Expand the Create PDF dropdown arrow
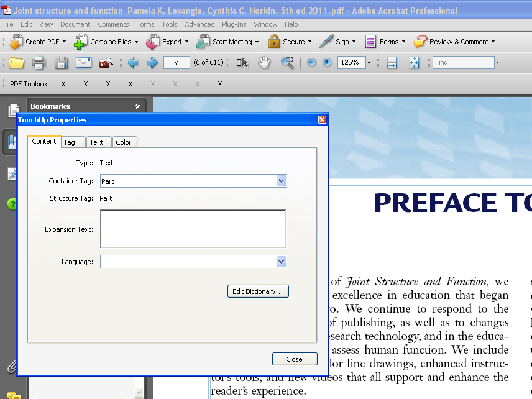The height and width of the screenshot is (399, 532). [64, 42]
